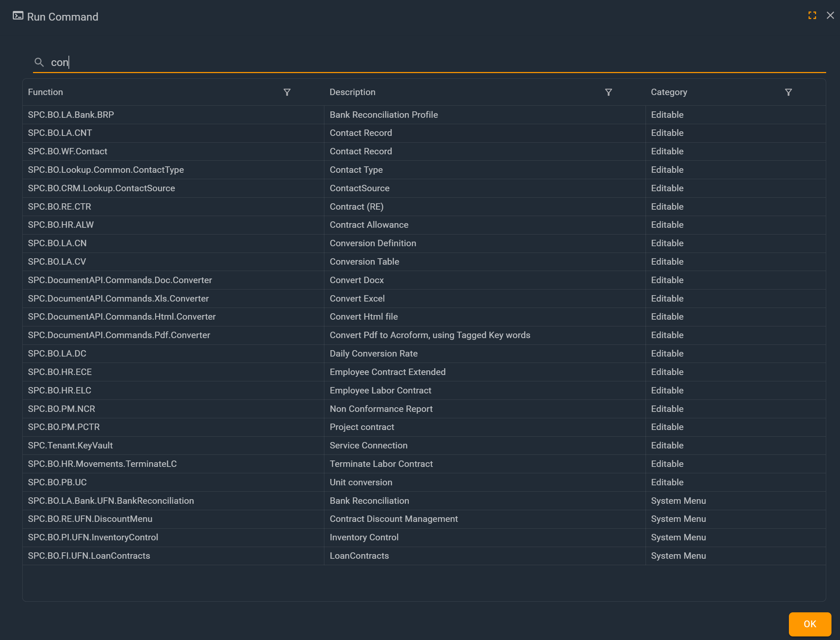The height and width of the screenshot is (640, 840).
Task: Sort by the Category column header
Action: (x=669, y=92)
